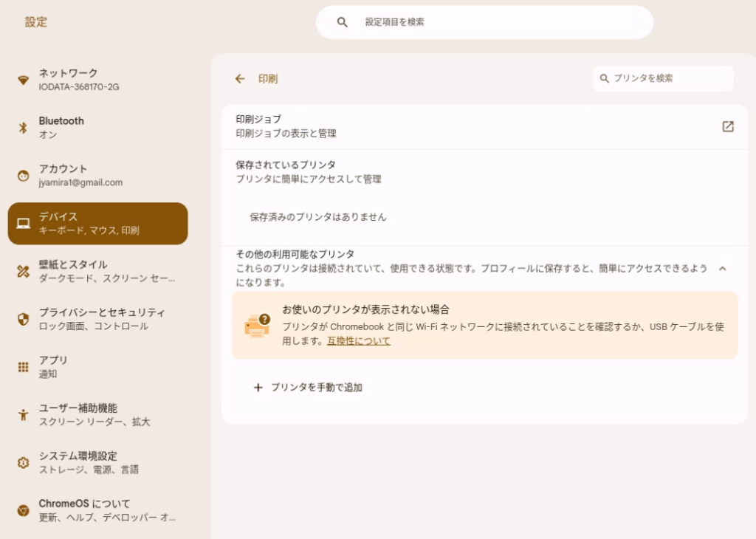Click the system preferences gear icon

point(23,462)
